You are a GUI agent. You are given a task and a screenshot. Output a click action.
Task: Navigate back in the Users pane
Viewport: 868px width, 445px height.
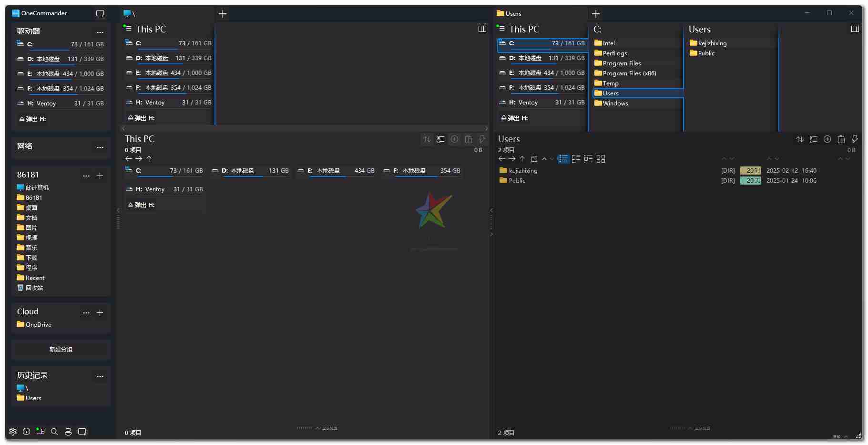point(502,159)
